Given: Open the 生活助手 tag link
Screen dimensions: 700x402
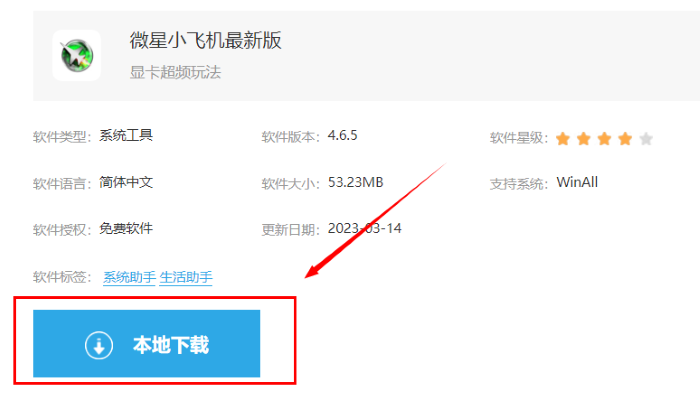Looking at the screenshot, I should (186, 277).
